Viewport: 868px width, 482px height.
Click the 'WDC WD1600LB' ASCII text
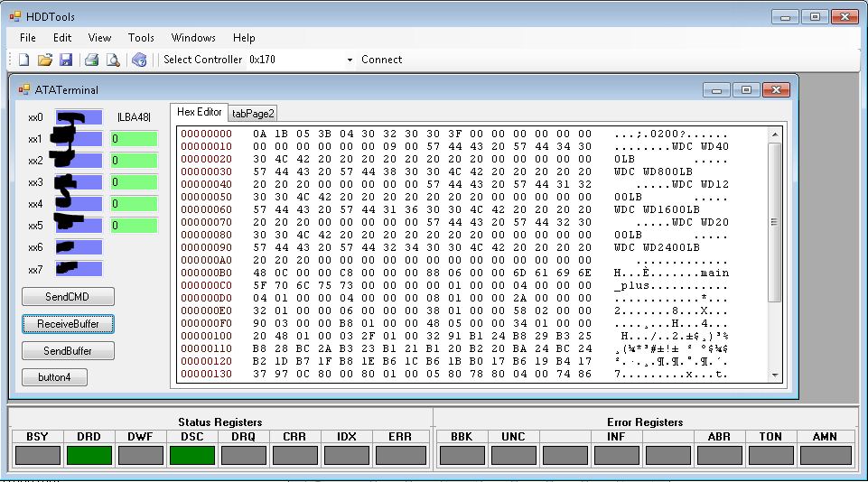click(657, 209)
